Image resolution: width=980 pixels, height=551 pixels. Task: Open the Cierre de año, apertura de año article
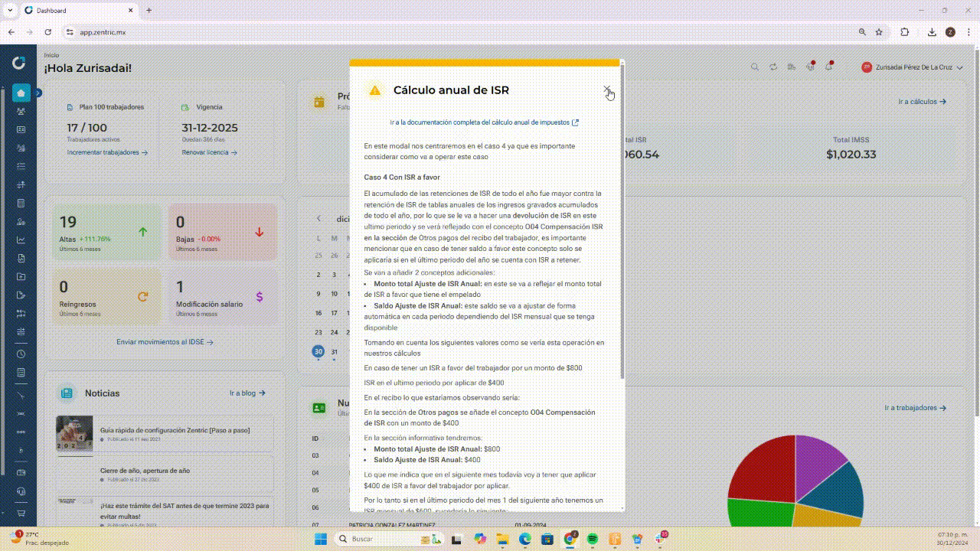pyautogui.click(x=145, y=471)
